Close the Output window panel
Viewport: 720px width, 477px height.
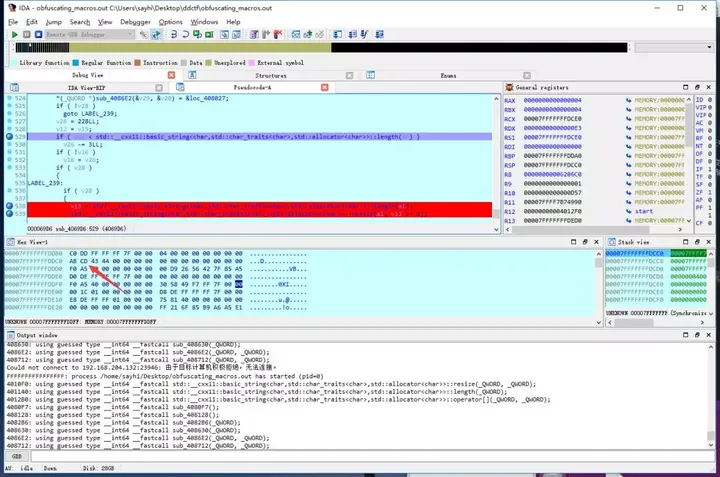point(709,335)
